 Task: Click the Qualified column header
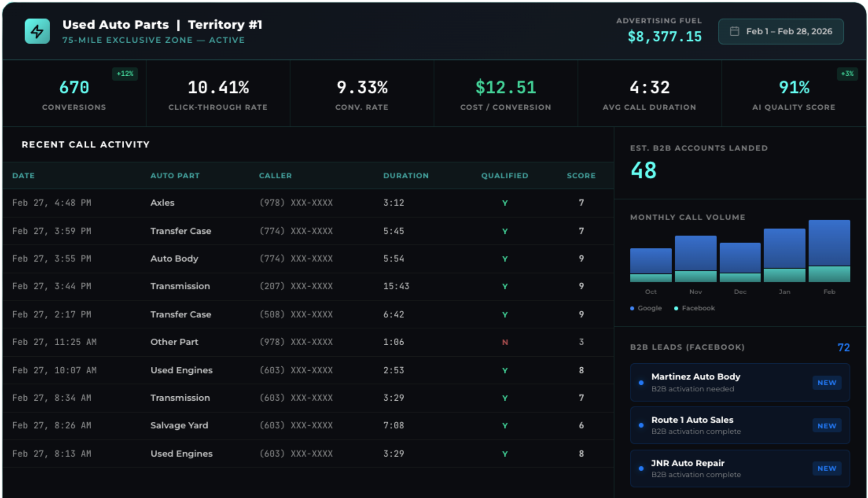pos(504,176)
